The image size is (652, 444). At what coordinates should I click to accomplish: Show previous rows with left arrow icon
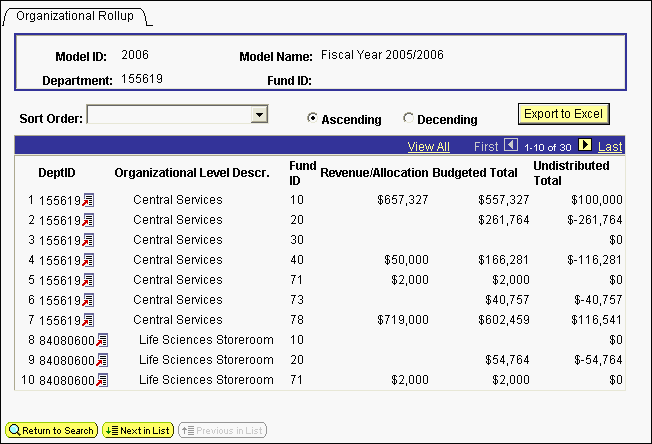pyautogui.click(x=510, y=146)
